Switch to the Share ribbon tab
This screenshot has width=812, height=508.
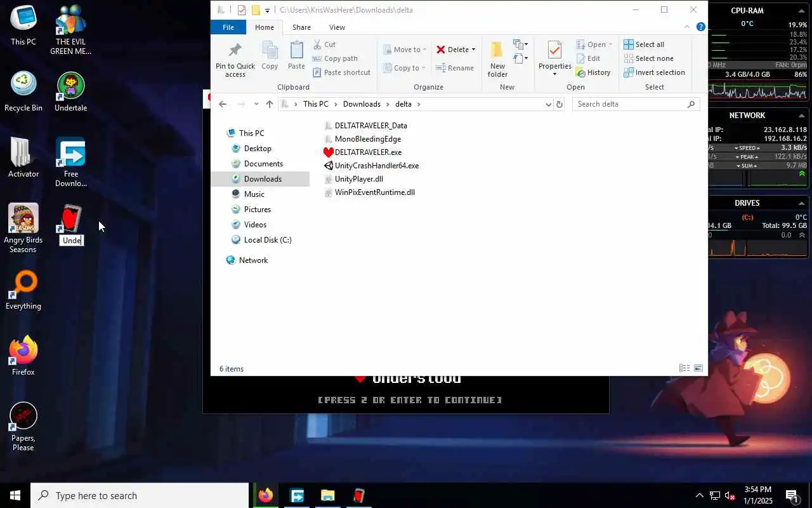coord(301,27)
